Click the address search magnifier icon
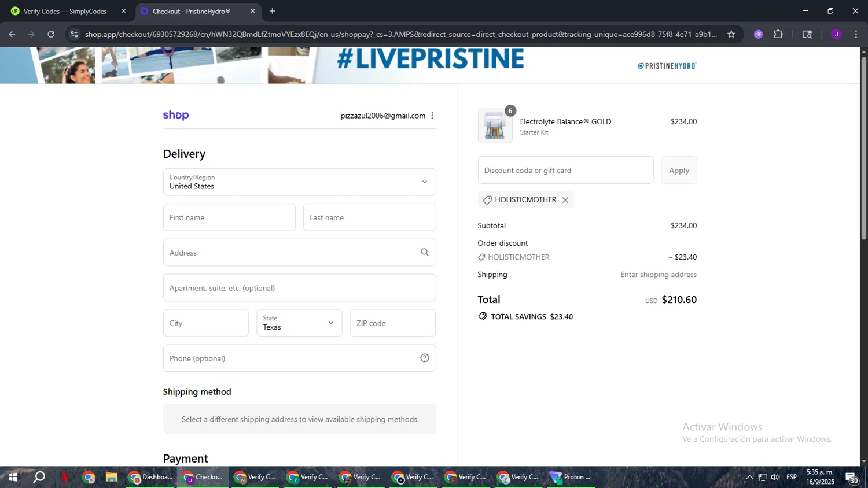This screenshot has height=488, width=868. click(x=425, y=252)
